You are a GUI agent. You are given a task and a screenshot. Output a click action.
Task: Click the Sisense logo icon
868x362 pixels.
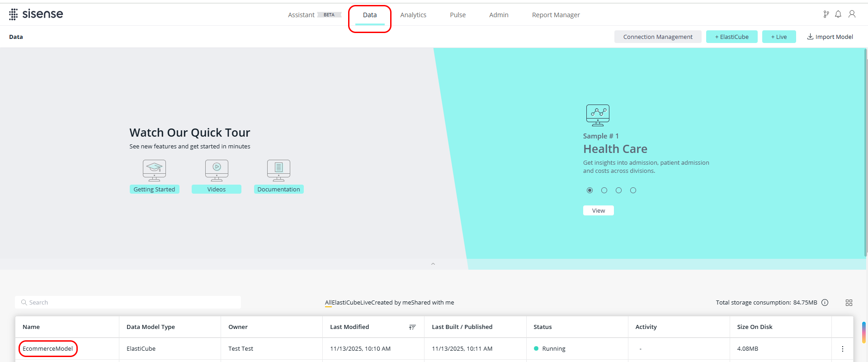tap(14, 14)
